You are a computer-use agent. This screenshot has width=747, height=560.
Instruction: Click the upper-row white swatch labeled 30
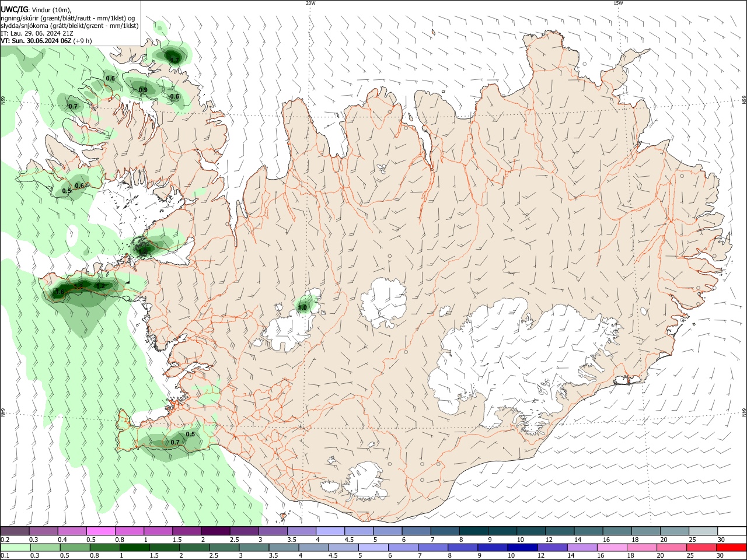tap(732, 531)
